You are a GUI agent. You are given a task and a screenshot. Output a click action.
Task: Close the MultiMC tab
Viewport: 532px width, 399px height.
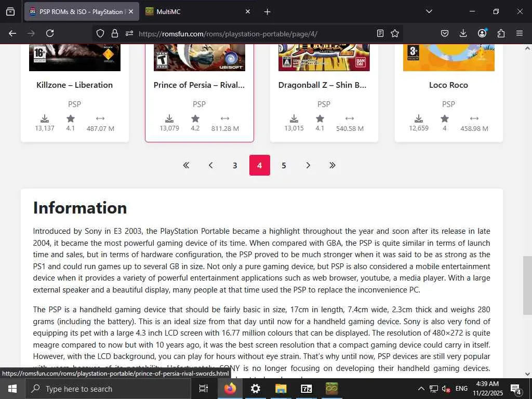248,11
